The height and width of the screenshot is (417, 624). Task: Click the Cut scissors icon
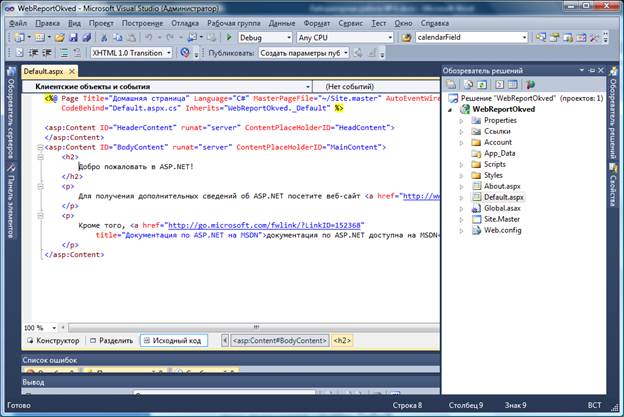coord(104,38)
